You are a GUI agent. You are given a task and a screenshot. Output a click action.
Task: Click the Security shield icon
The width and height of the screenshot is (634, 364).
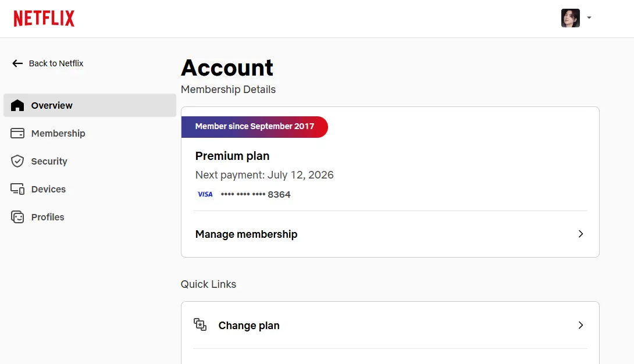point(17,161)
